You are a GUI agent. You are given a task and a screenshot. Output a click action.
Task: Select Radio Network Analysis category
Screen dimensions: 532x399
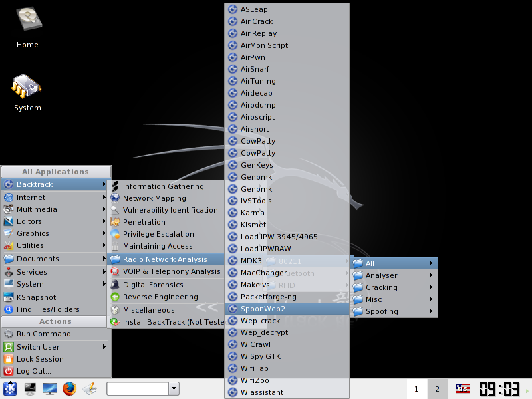[x=166, y=259]
